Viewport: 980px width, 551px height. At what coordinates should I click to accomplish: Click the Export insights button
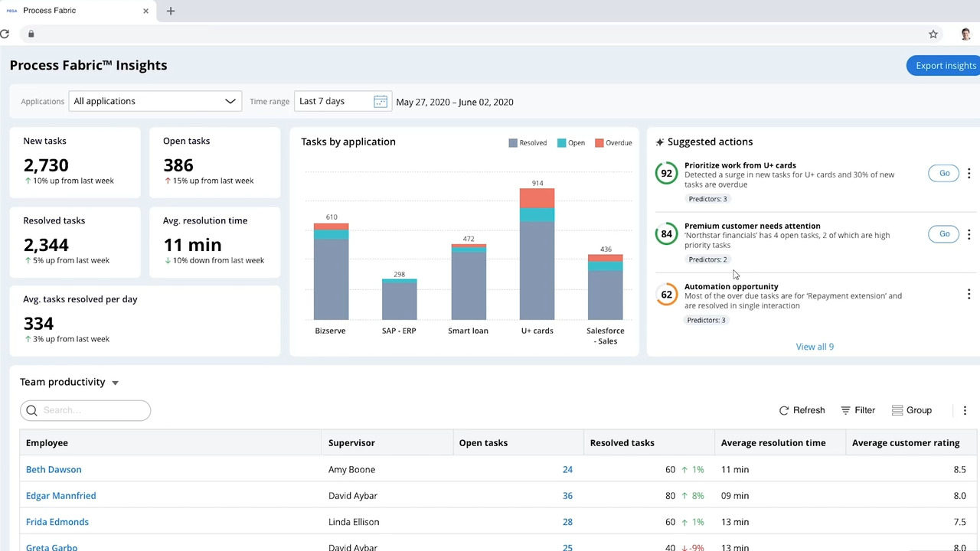(945, 66)
